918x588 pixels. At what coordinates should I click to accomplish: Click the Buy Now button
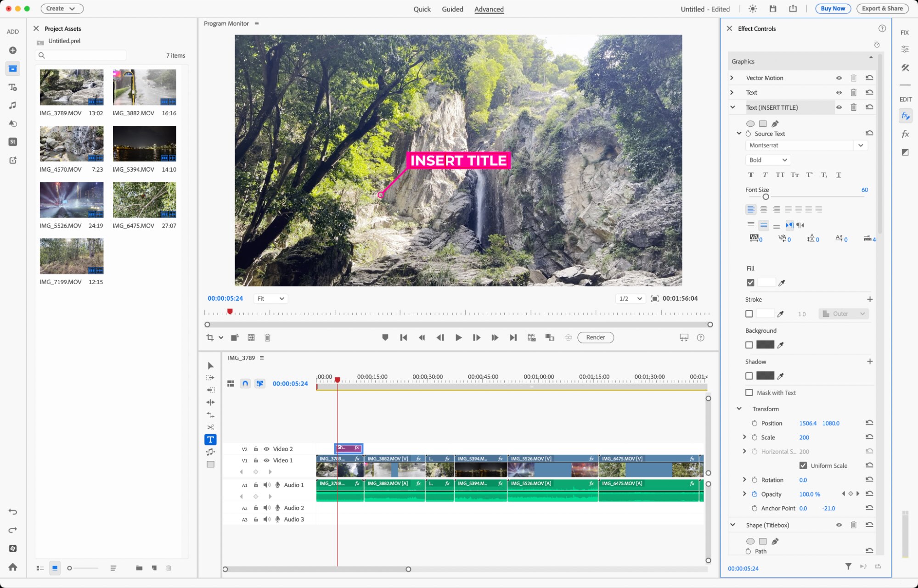coord(833,9)
